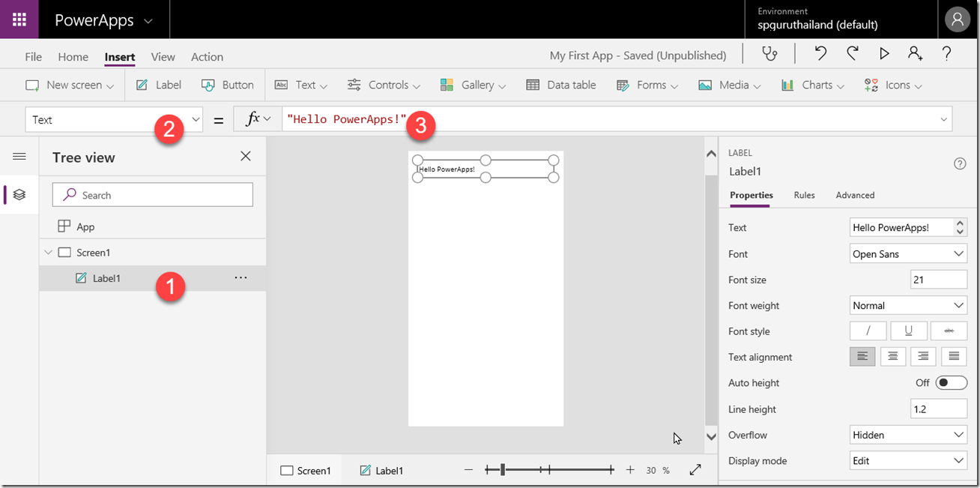Open the Display mode dropdown
Image resolution: width=980 pixels, height=488 pixels.
point(909,460)
